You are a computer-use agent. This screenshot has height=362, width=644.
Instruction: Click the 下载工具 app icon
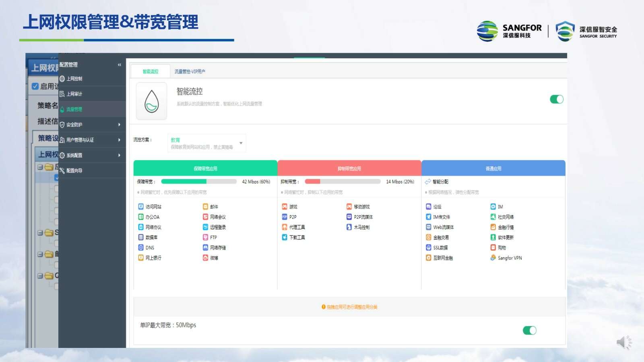click(x=285, y=237)
